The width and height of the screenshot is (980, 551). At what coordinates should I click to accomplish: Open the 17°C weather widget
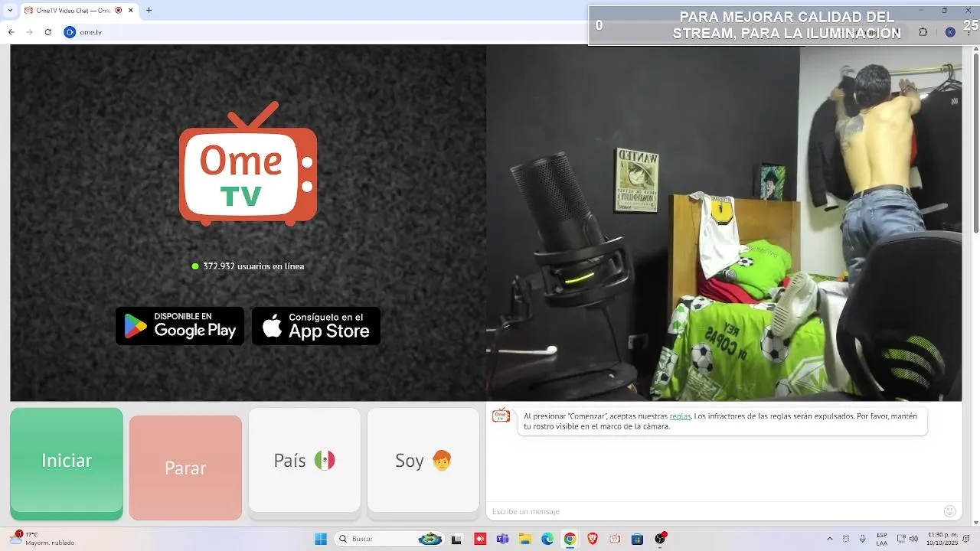pyautogui.click(x=44, y=539)
